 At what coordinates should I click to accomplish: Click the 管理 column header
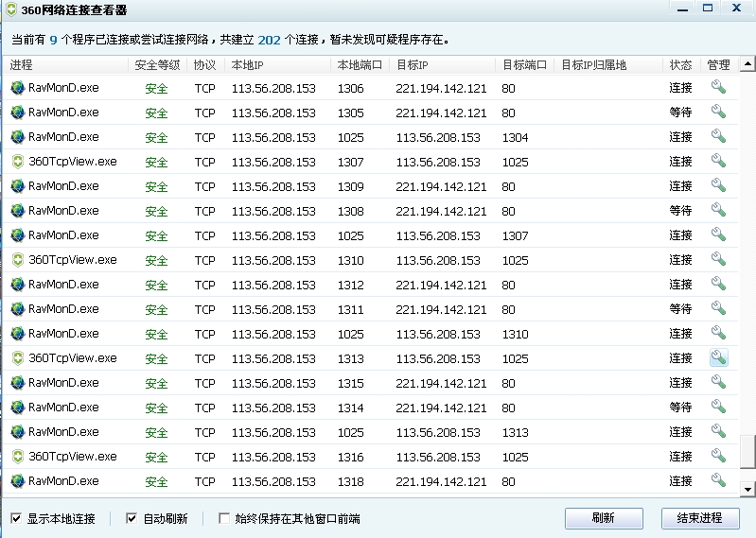(719, 65)
